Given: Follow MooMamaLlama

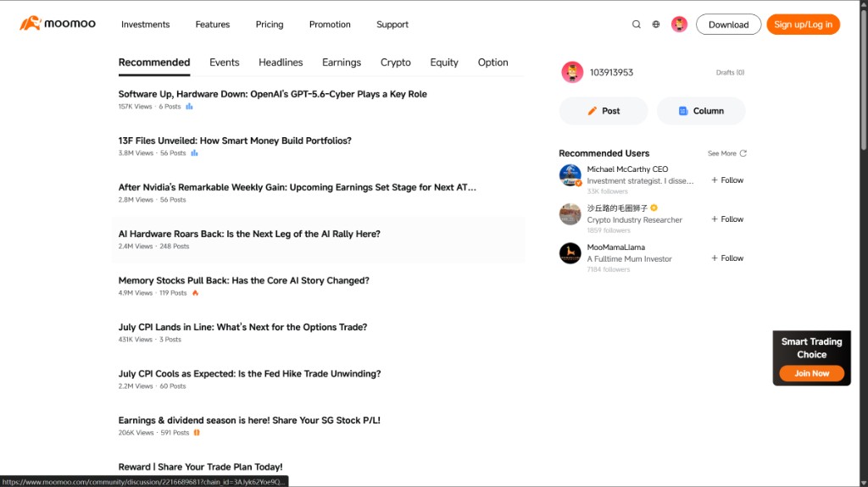Looking at the screenshot, I should tap(727, 257).
